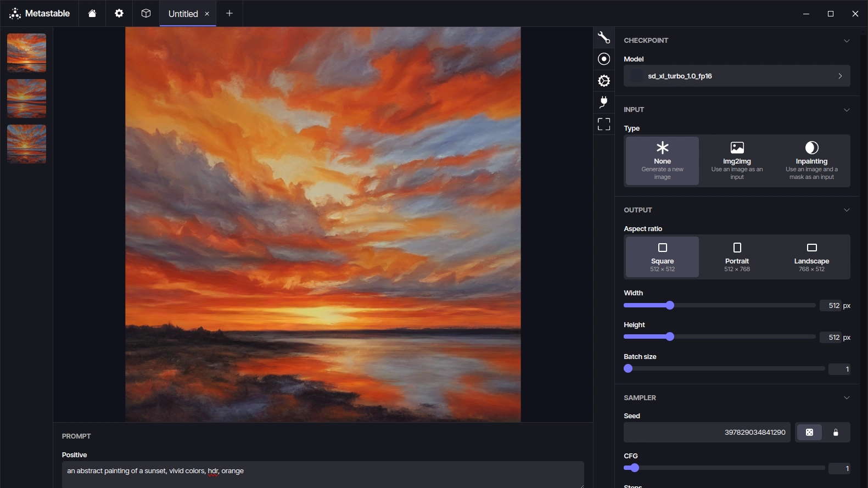Open the plug extensions panel icon
The width and height of the screenshot is (868, 488).
[604, 102]
